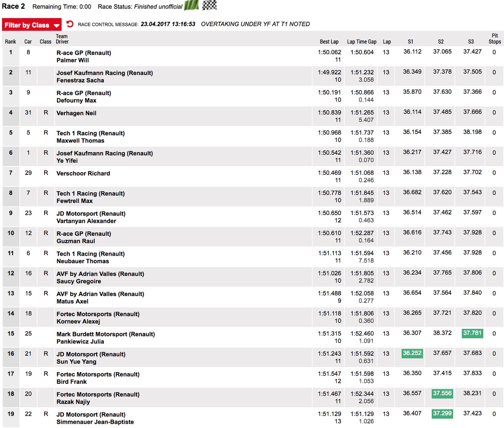Click the Finished unofficial race status text
Viewport: 504px width, 428px height.
pyautogui.click(x=158, y=7)
